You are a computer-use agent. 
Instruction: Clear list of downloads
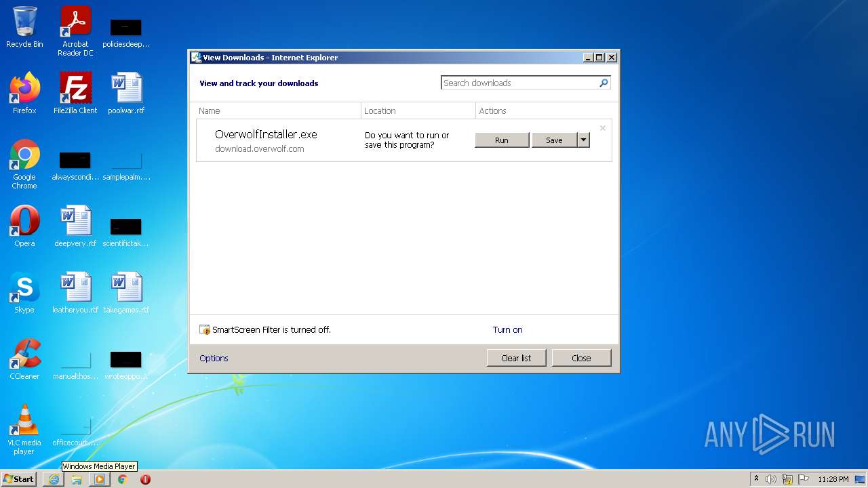[x=516, y=358]
